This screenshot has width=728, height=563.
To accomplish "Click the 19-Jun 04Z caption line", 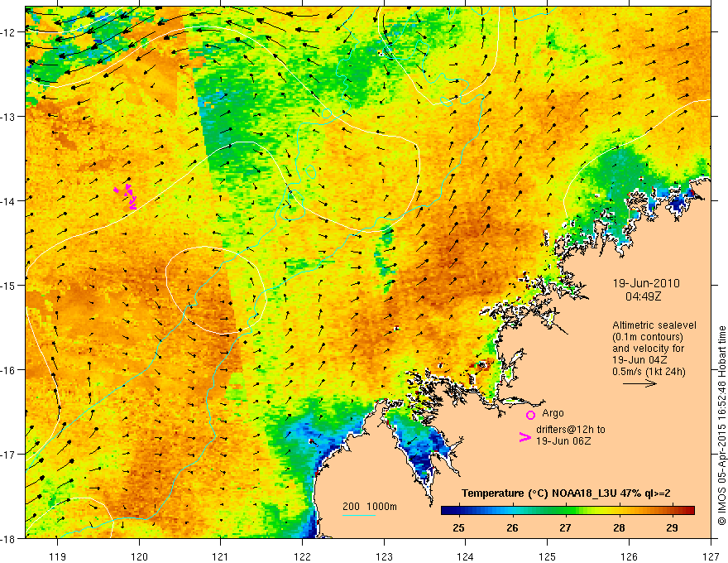I will coord(639,360).
